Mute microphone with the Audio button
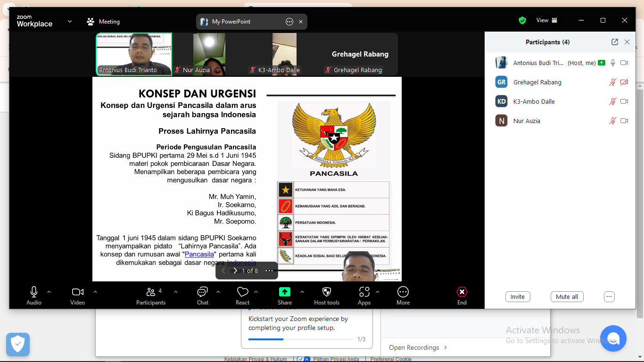This screenshot has height=362, width=644. point(34,296)
